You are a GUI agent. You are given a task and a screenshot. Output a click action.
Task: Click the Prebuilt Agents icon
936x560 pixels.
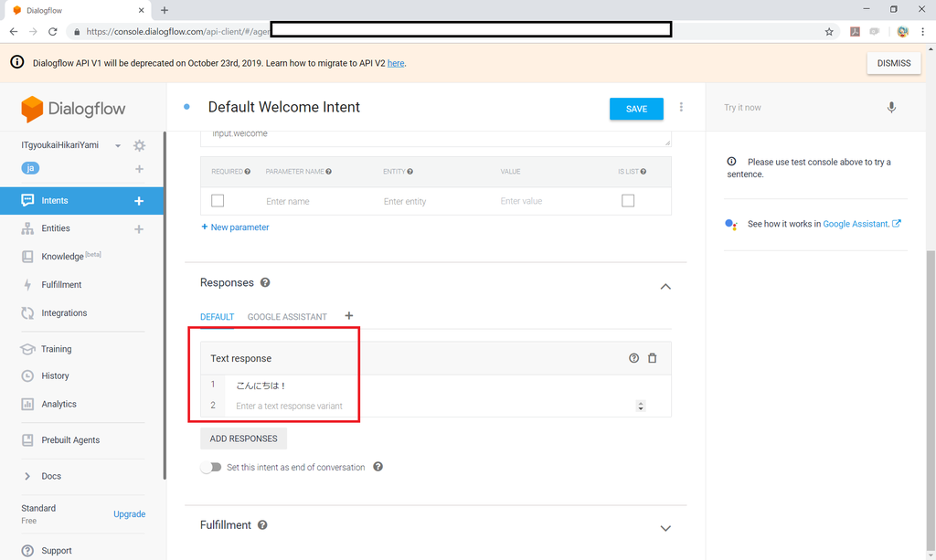tap(27, 440)
